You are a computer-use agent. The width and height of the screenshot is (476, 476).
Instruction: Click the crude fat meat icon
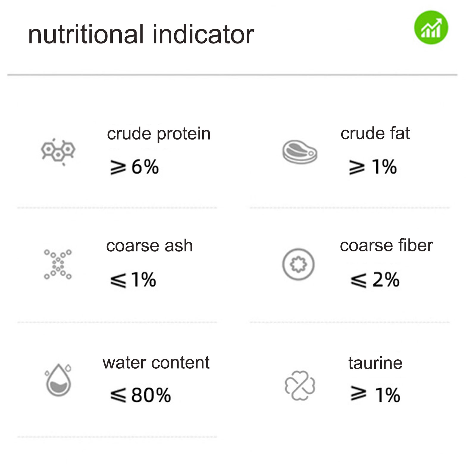300,152
